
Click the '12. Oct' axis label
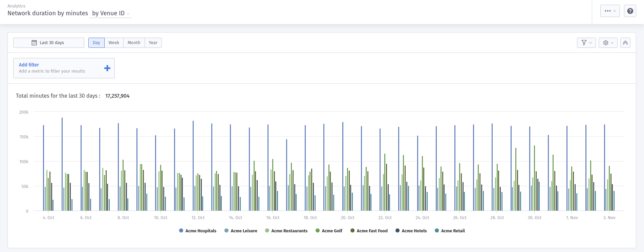(x=198, y=218)
